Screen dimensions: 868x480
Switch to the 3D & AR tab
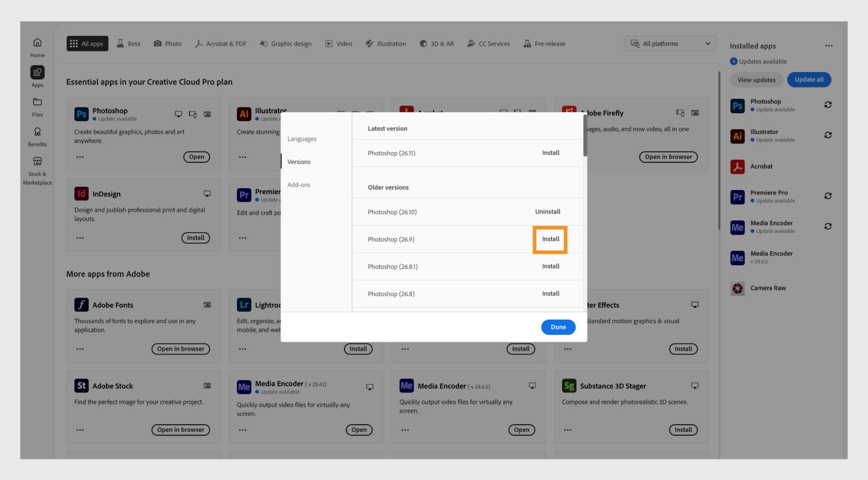437,44
